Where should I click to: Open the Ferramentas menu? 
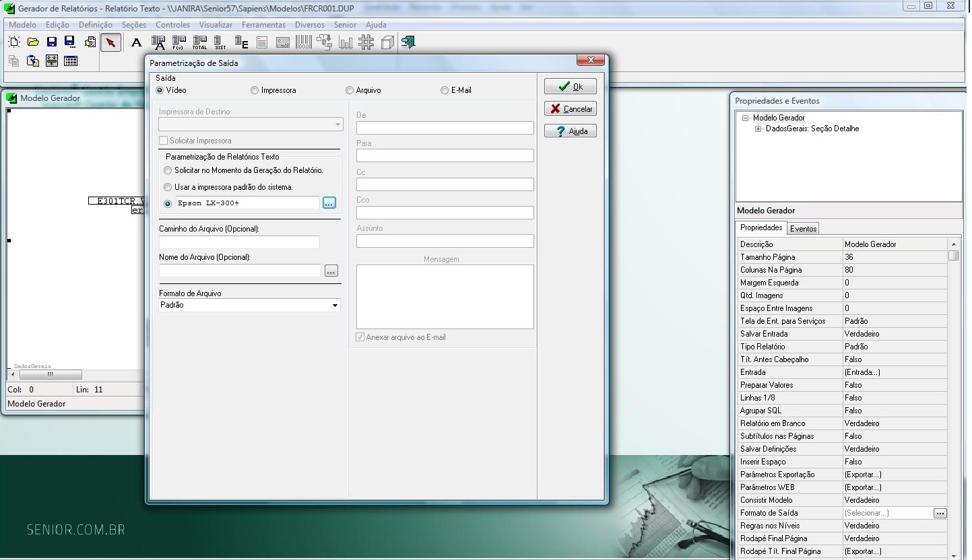[263, 25]
